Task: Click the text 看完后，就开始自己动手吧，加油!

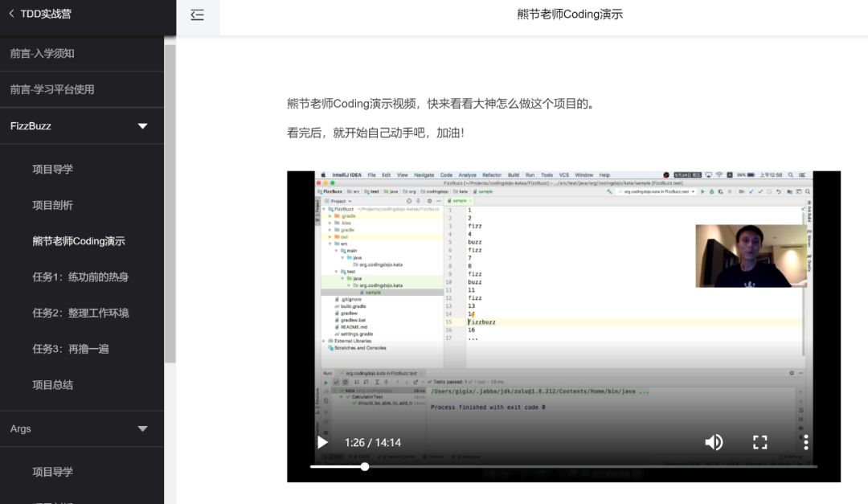Action: (375, 133)
